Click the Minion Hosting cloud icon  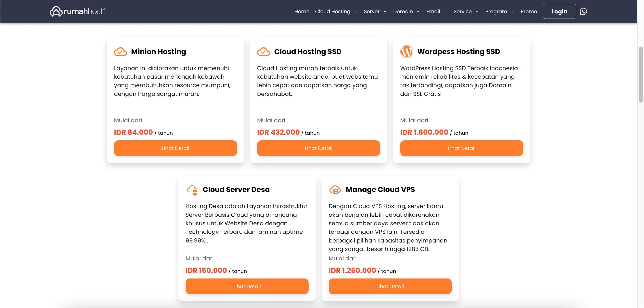point(120,51)
